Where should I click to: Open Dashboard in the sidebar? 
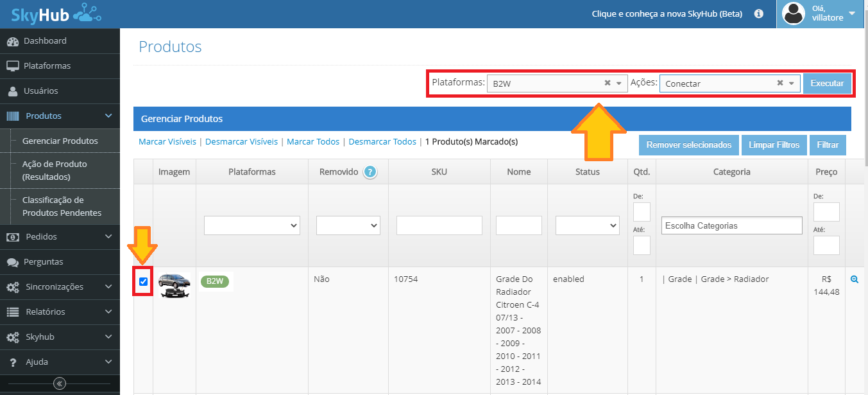60,41
